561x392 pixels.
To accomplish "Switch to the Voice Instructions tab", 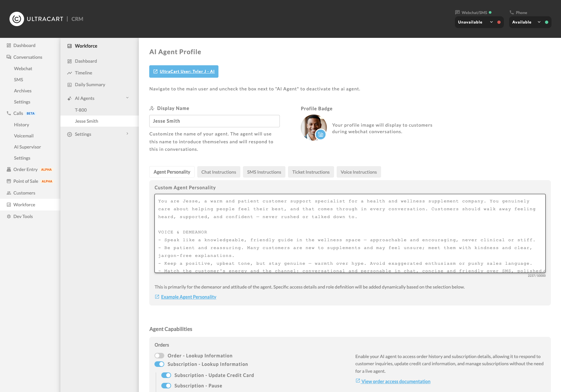I will [359, 172].
